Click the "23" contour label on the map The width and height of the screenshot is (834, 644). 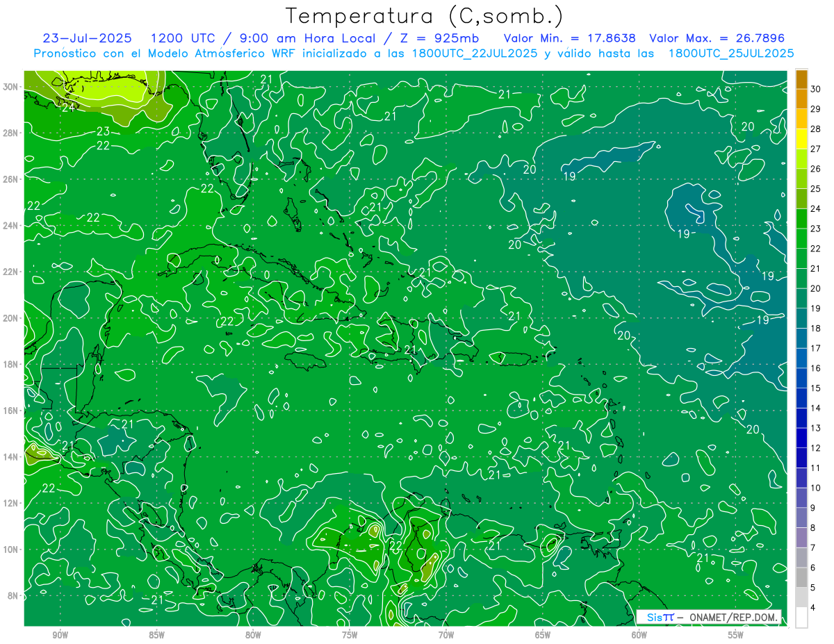103,131
